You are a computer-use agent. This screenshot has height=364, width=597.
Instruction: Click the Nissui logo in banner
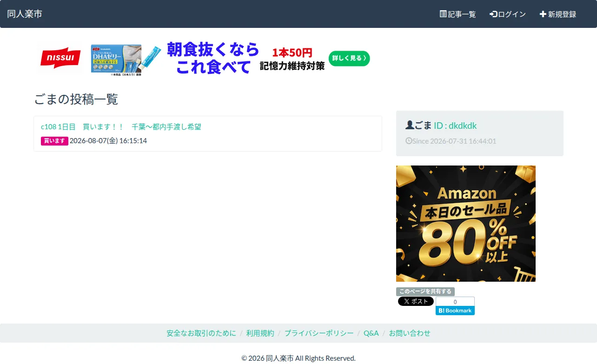[60, 58]
